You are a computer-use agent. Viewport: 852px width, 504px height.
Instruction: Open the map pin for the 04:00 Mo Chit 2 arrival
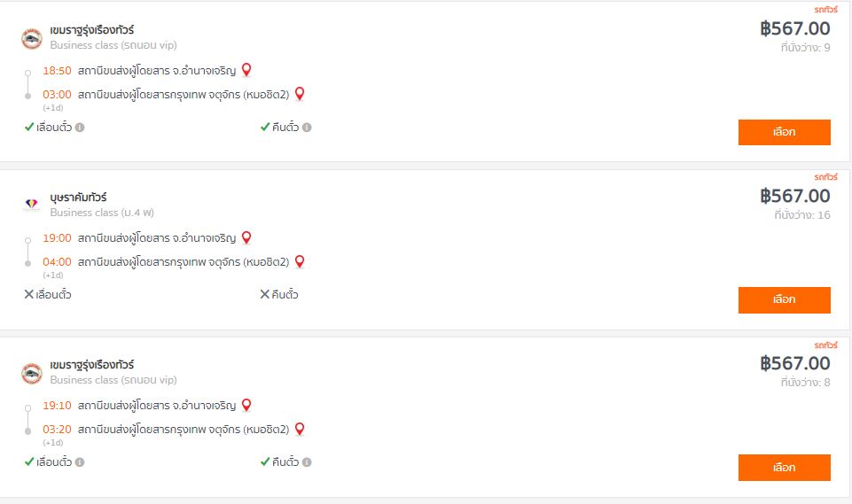click(300, 261)
